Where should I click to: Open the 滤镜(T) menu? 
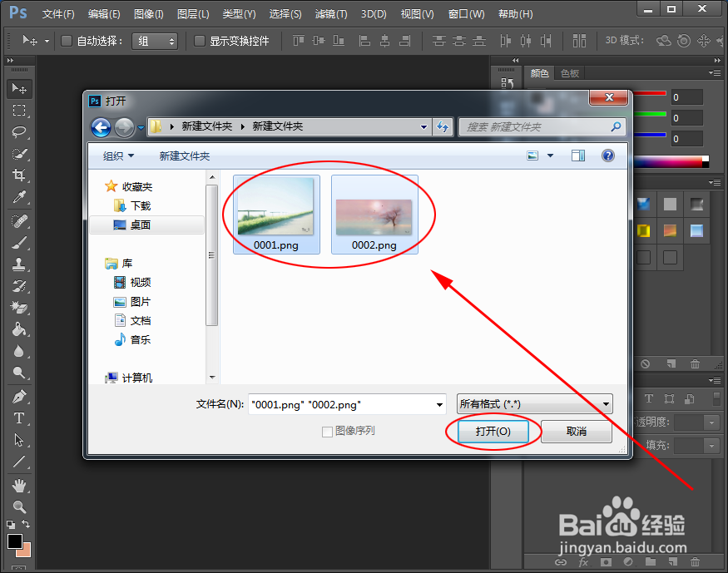(x=331, y=14)
